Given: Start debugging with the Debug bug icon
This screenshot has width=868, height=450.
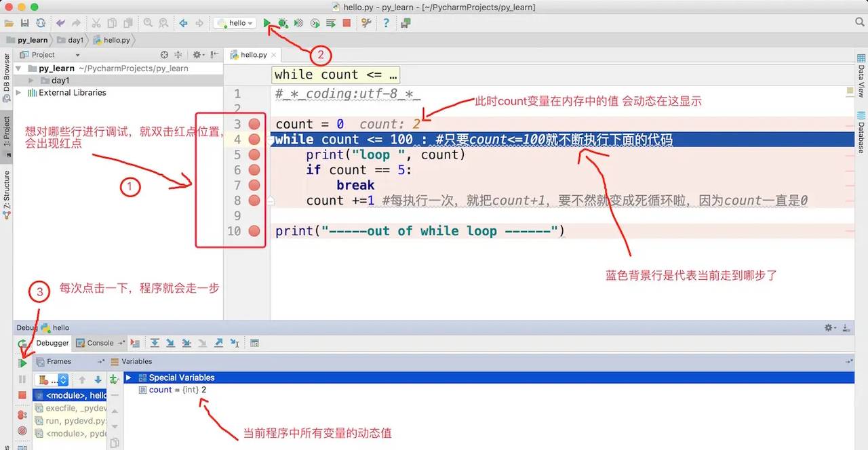Looking at the screenshot, I should coord(283,22).
